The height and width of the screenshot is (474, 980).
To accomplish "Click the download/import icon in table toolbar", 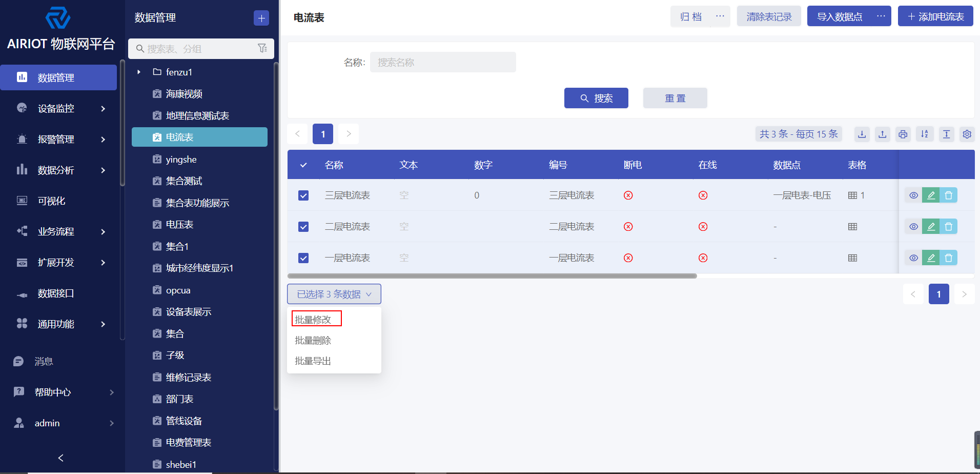I will point(862,134).
